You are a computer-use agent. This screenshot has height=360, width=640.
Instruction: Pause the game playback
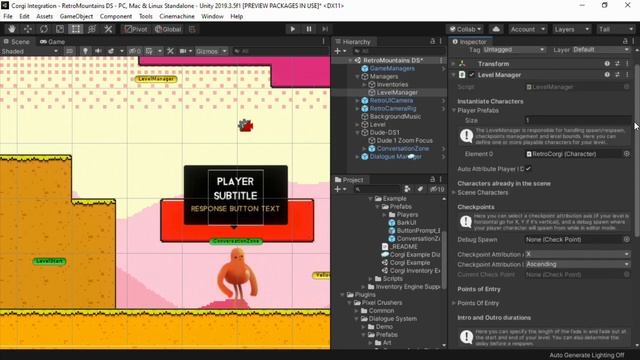309,29
